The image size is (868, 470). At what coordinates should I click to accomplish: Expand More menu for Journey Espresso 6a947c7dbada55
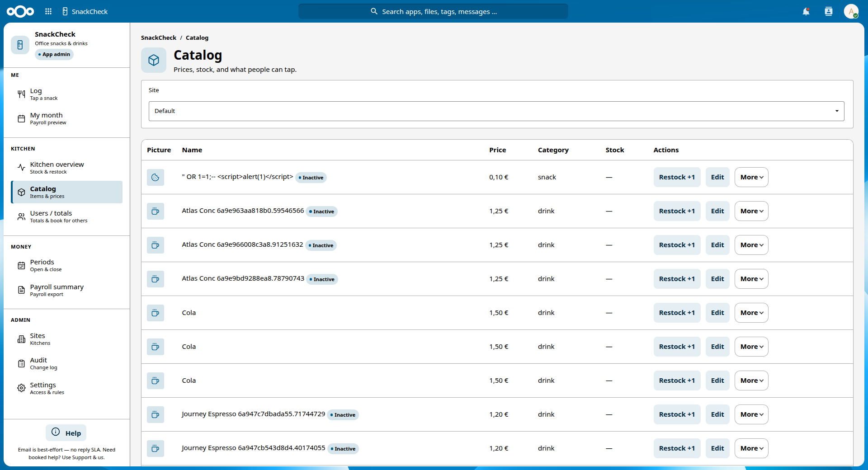[751, 414]
